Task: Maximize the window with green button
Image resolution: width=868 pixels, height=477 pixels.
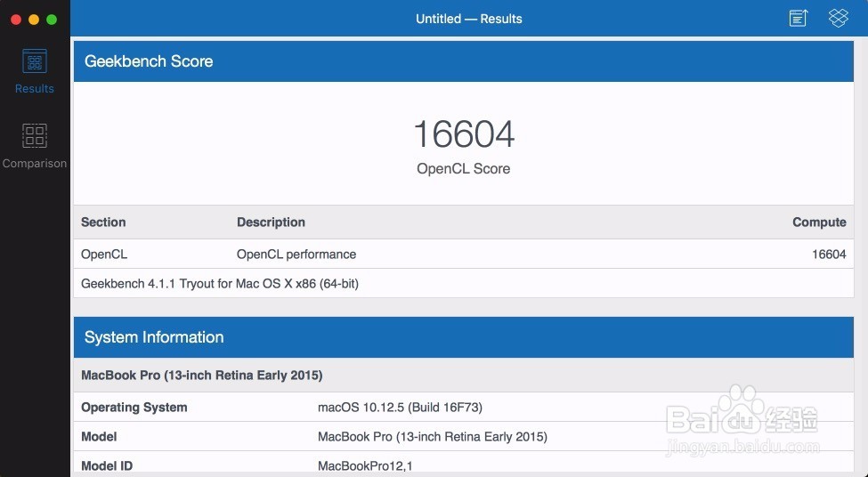Action: tap(52, 20)
